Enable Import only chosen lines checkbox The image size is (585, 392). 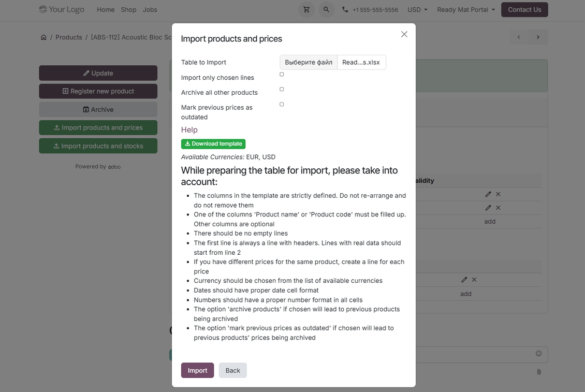click(x=282, y=74)
